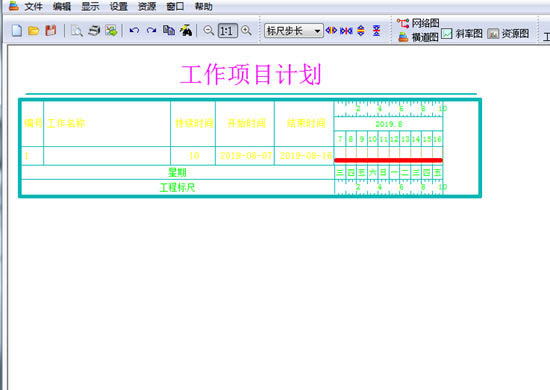Zoom out with the minus magnifier
This screenshot has width=550, height=390.
pos(209,31)
